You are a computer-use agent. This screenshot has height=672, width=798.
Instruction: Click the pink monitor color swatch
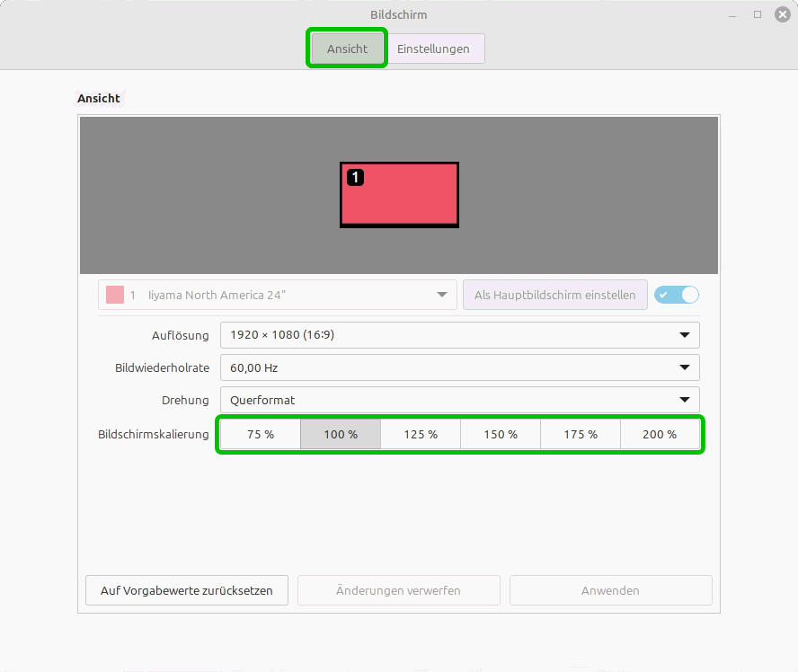(x=115, y=295)
